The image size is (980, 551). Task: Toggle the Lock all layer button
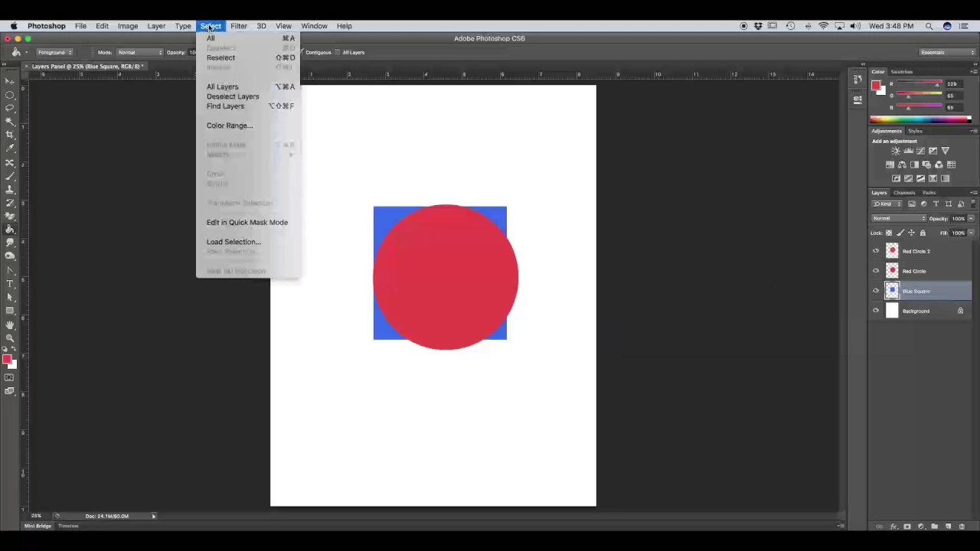(923, 233)
